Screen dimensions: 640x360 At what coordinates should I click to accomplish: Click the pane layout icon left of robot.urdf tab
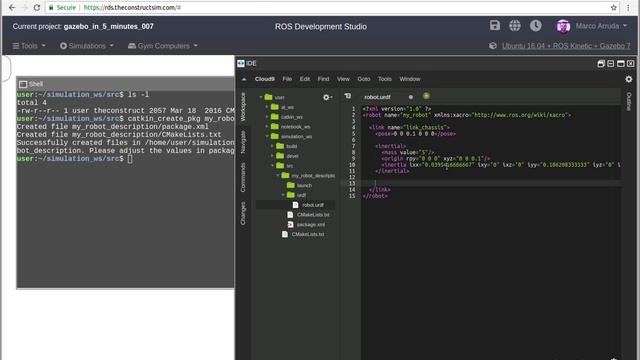347,96
